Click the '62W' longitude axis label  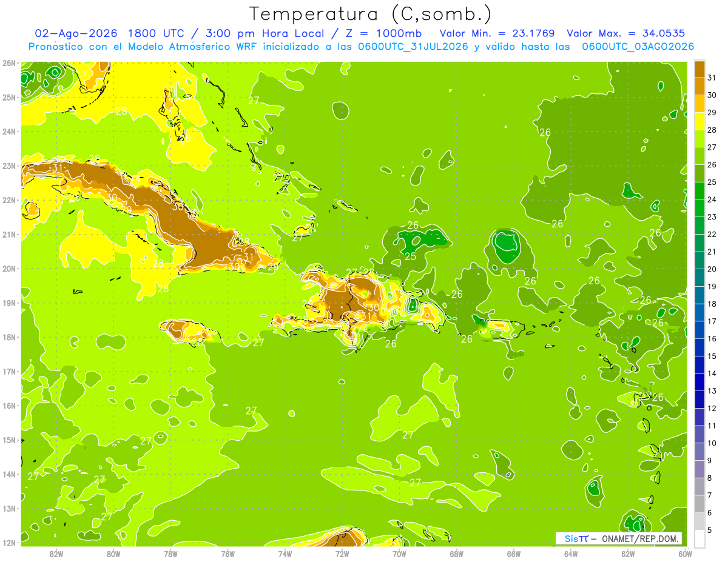click(628, 554)
